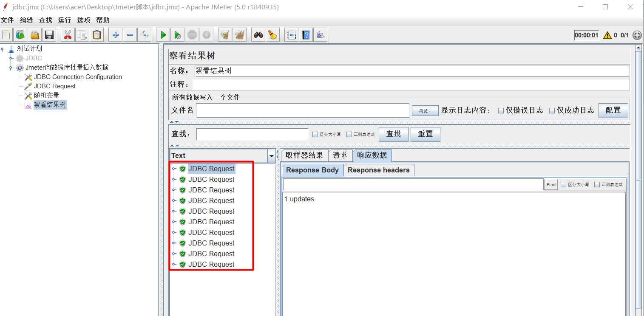Expand the disabled JDBC tree node
644x316 pixels.
11,58
